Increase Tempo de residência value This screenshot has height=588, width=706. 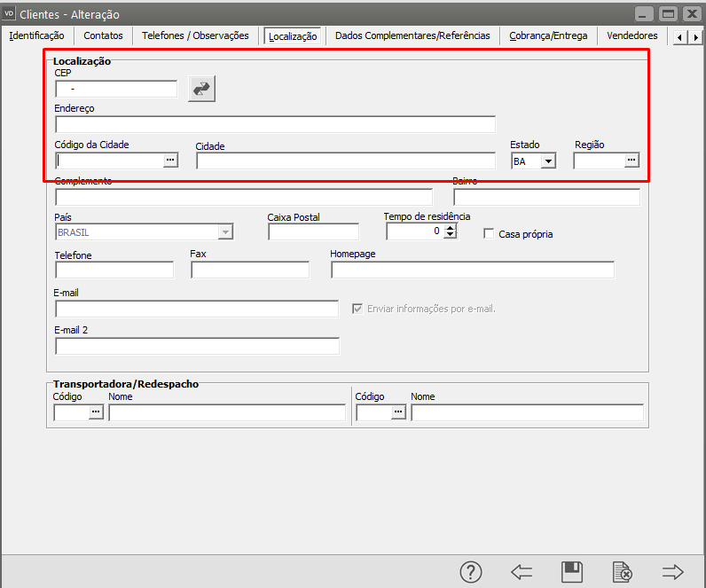click(x=451, y=228)
